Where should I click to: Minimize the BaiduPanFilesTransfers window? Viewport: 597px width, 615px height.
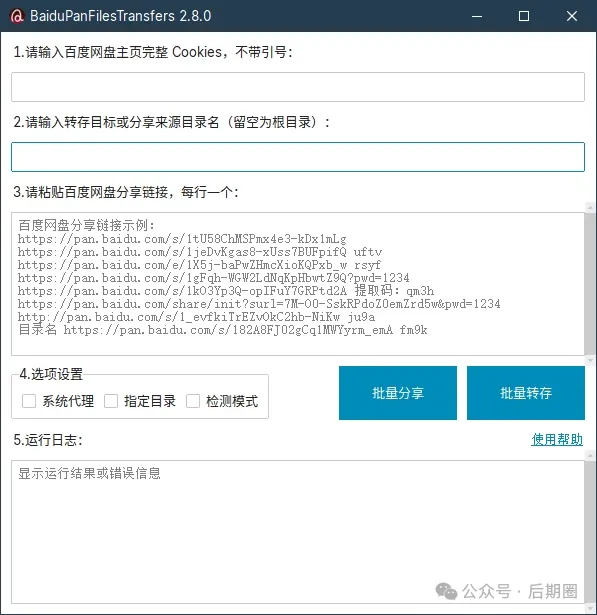click(477, 16)
